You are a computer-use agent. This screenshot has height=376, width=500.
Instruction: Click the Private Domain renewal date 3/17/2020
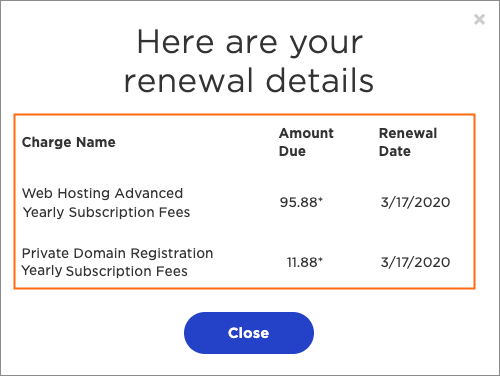coord(415,262)
